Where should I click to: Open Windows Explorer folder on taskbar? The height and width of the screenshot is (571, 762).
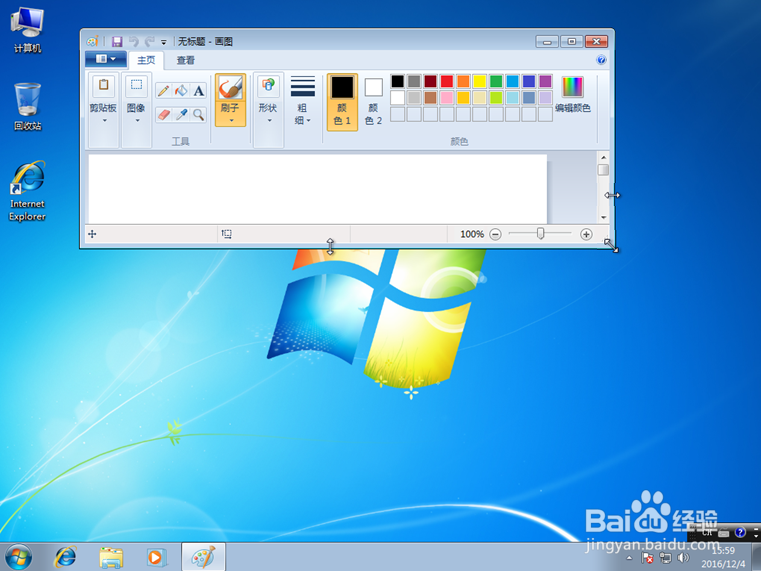[111, 557]
